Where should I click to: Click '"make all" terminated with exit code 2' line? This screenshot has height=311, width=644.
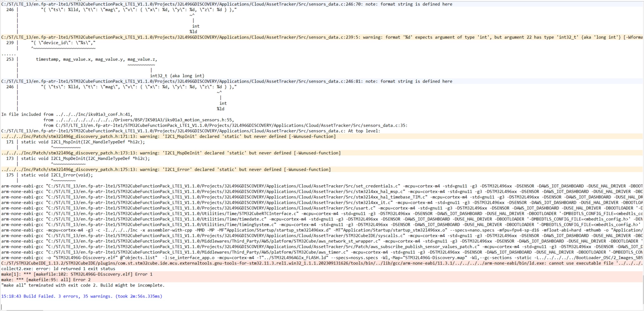click(83, 285)
